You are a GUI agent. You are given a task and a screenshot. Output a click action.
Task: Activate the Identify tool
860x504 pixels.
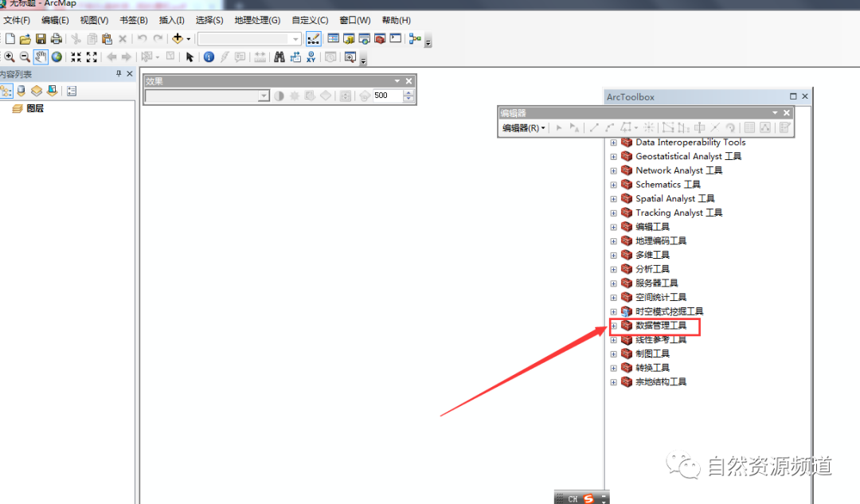click(209, 57)
